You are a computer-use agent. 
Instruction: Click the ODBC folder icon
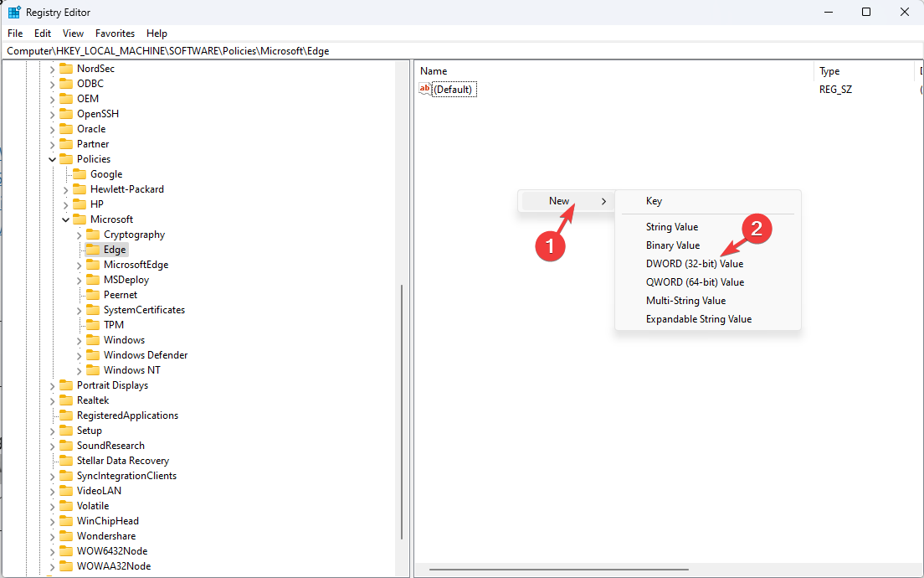point(66,83)
